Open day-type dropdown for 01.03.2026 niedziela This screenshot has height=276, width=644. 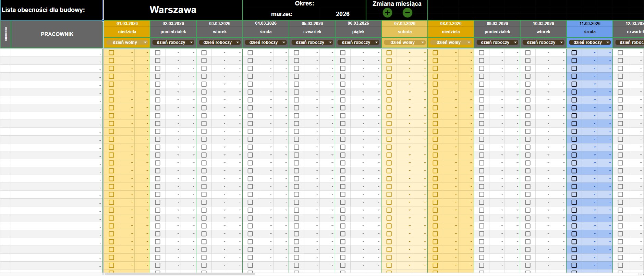coord(145,42)
